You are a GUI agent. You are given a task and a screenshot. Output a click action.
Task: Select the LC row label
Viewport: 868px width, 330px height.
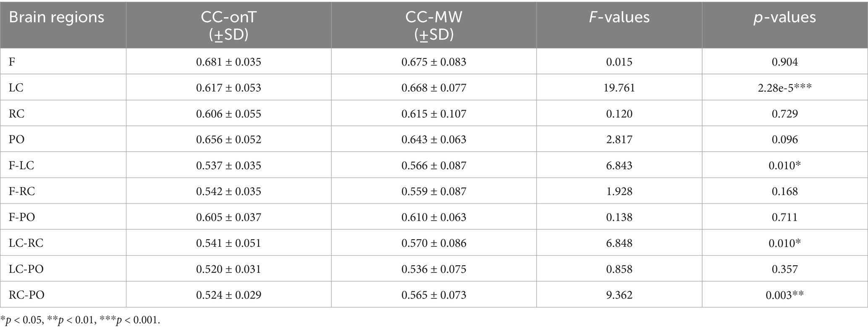pyautogui.click(x=16, y=87)
